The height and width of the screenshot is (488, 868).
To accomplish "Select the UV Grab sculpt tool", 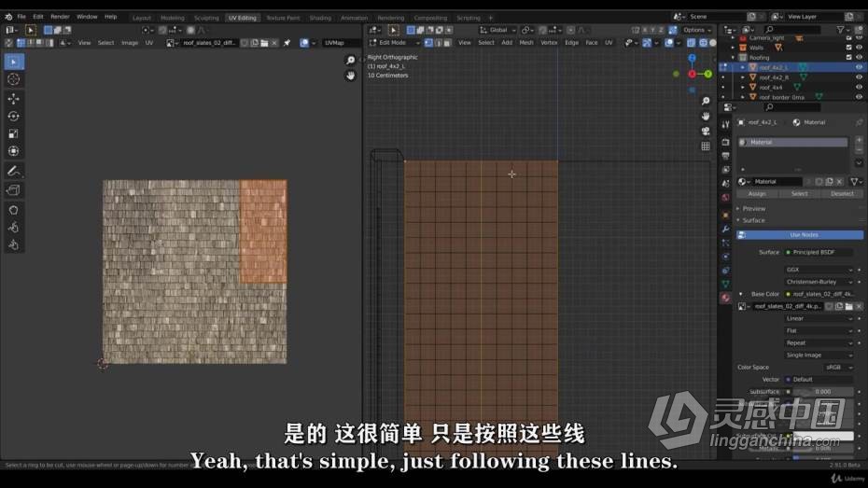I will [14, 210].
